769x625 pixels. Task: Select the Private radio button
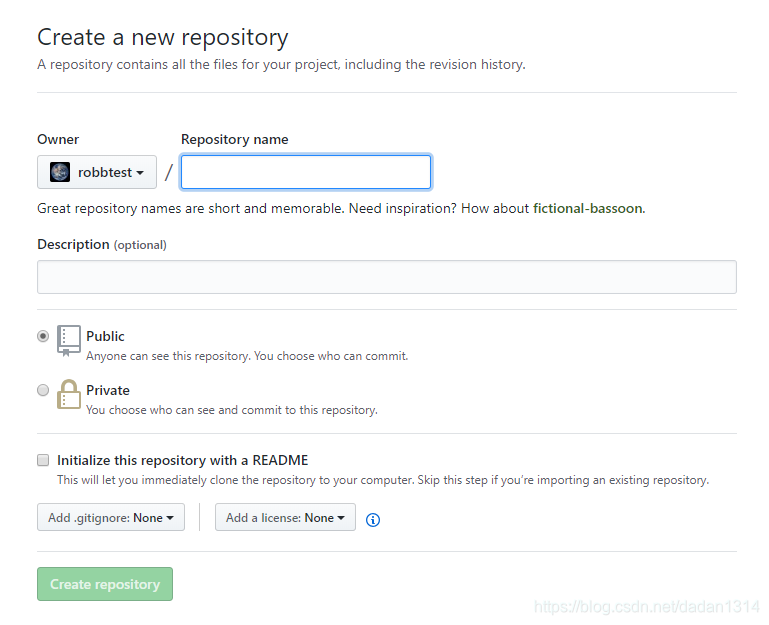click(x=43, y=390)
